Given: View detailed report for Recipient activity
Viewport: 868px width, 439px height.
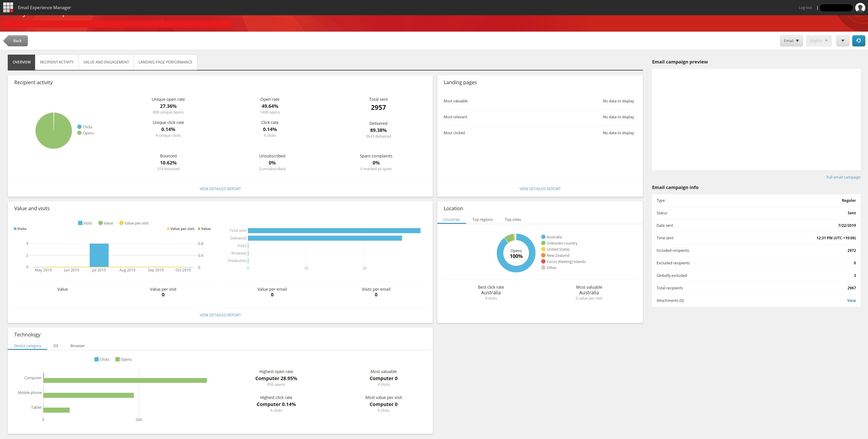Looking at the screenshot, I should (x=220, y=189).
